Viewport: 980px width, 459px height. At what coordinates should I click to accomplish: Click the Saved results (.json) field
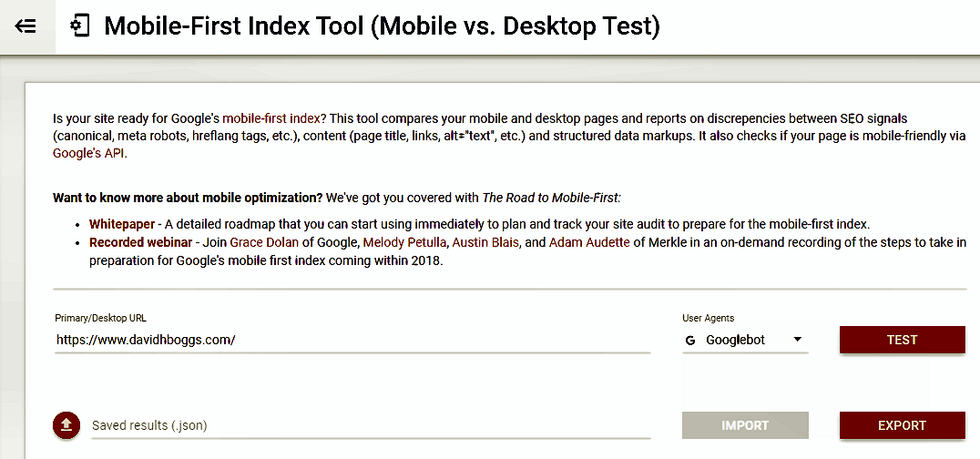(371, 425)
